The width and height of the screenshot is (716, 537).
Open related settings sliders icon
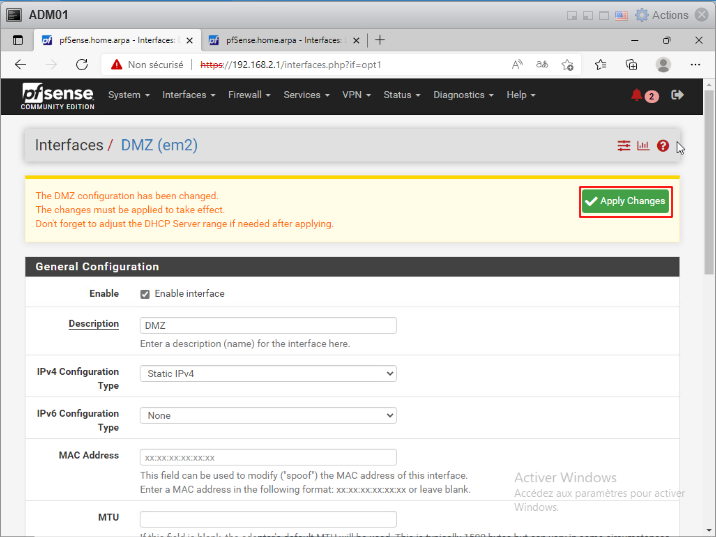624,146
